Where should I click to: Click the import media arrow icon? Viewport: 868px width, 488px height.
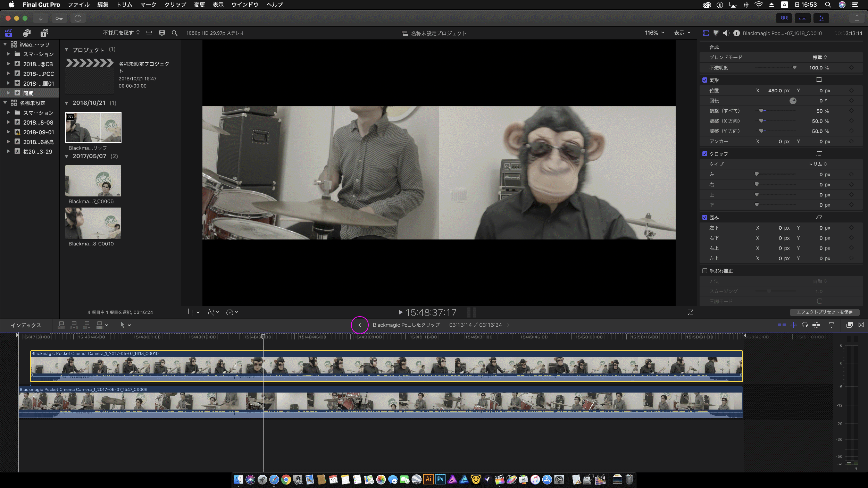point(41,18)
